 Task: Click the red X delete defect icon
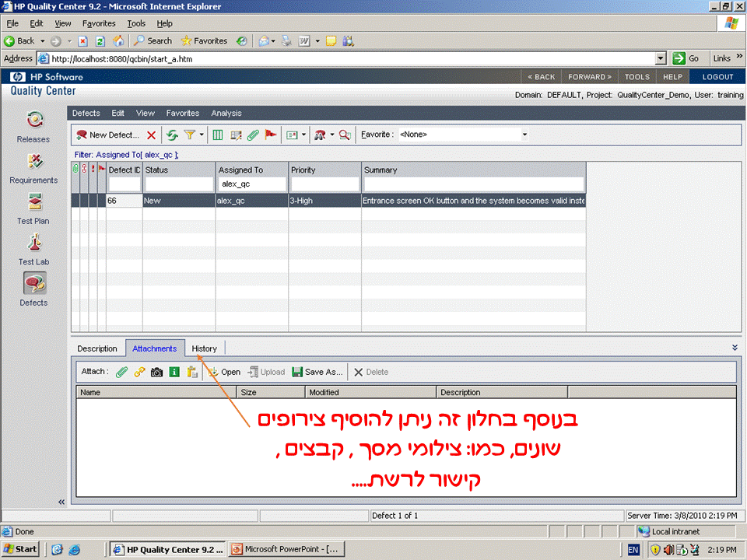(x=152, y=135)
